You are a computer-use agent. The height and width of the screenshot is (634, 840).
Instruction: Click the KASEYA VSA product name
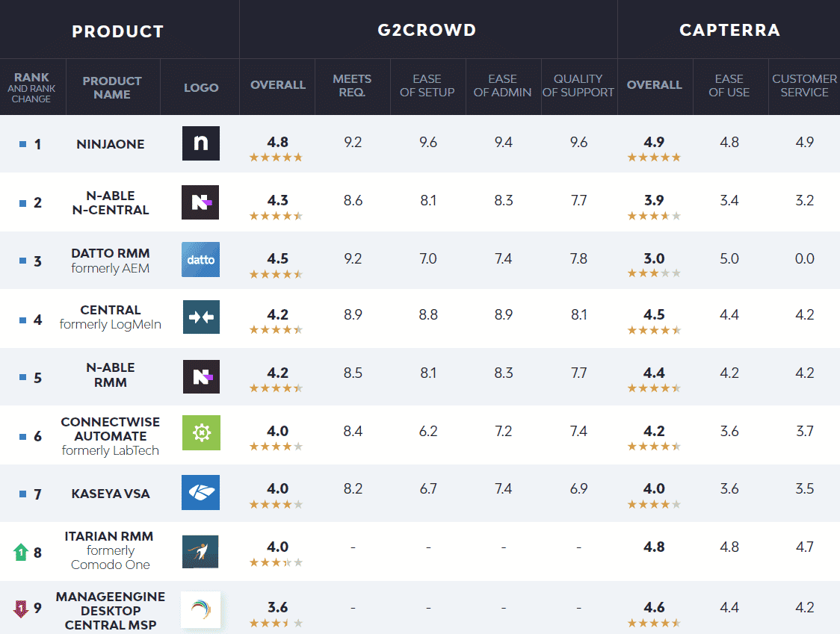tap(111, 494)
